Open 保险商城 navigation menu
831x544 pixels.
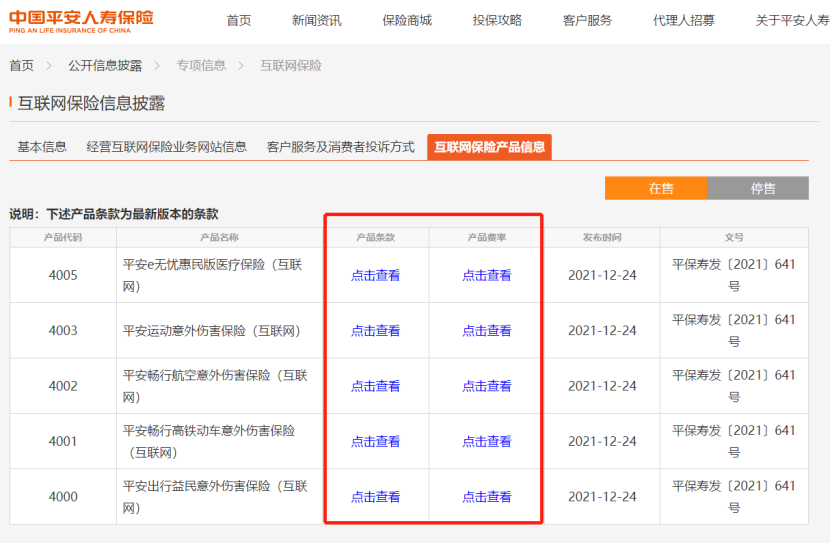pos(407,21)
